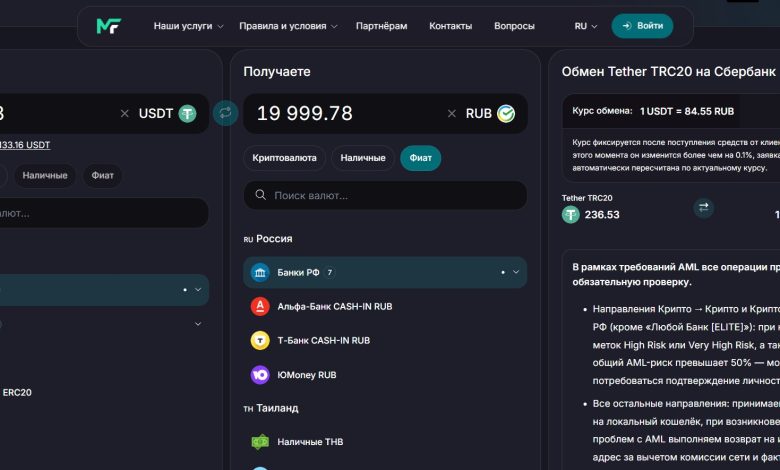Click the Банки РФ bank icon
The height and width of the screenshot is (470, 780).
pyautogui.click(x=260, y=273)
